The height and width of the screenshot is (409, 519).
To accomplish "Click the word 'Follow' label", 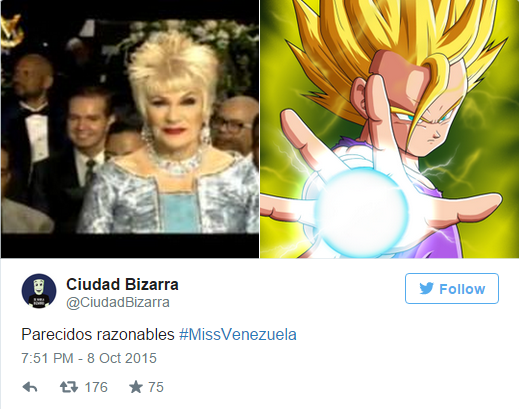I will pos(462,289).
